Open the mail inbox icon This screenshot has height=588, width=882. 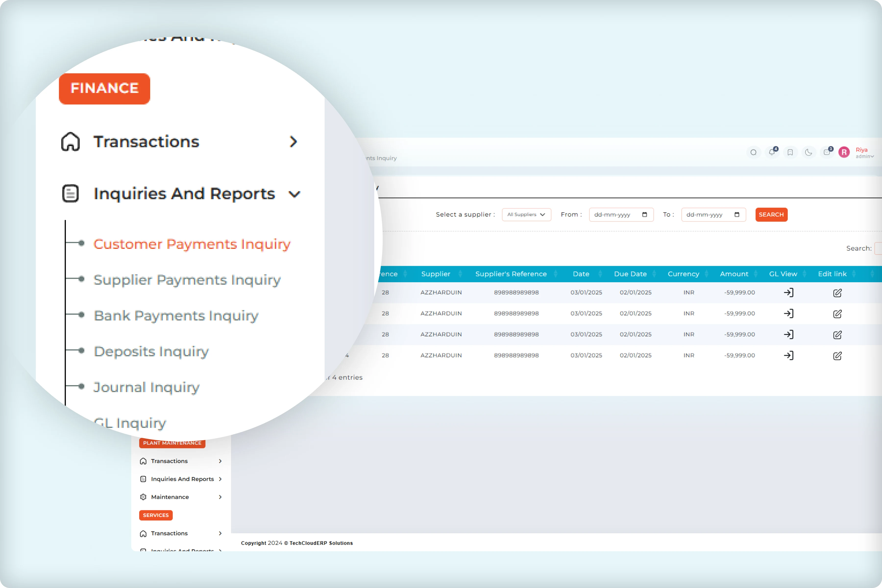point(826,152)
